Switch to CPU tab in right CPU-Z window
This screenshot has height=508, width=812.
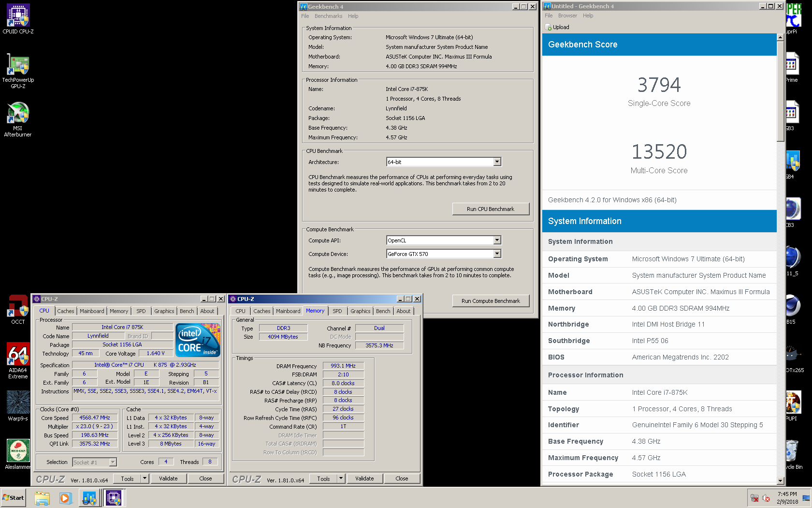tap(241, 311)
